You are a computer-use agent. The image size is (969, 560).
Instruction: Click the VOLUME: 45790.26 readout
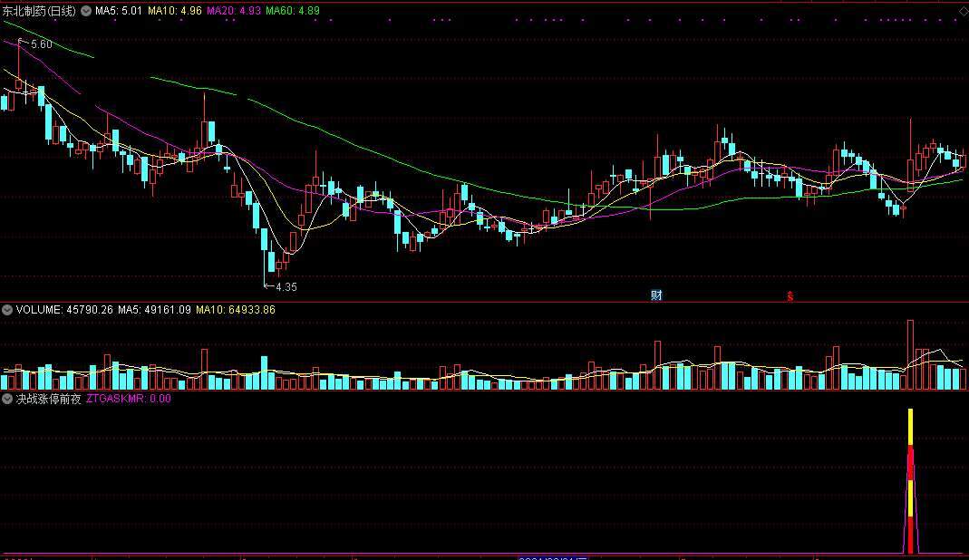(x=64, y=310)
